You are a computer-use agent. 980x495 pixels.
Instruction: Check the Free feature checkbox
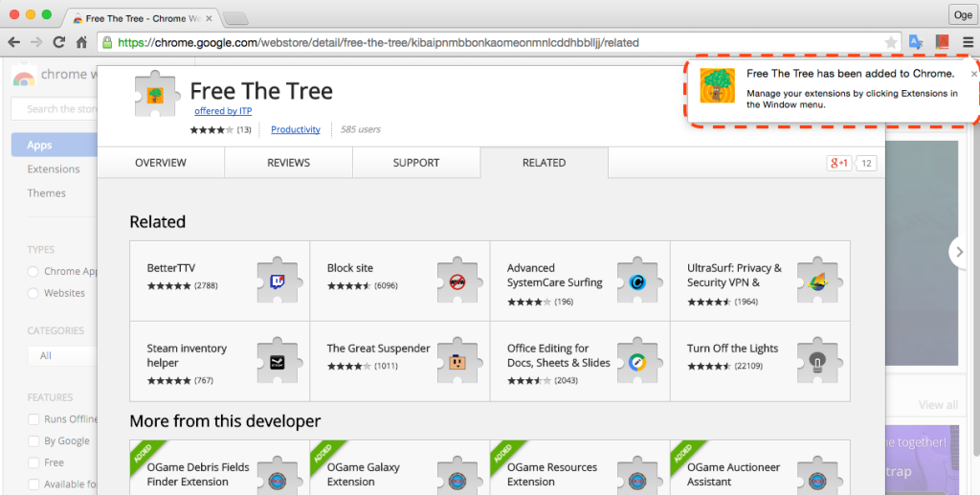point(33,462)
